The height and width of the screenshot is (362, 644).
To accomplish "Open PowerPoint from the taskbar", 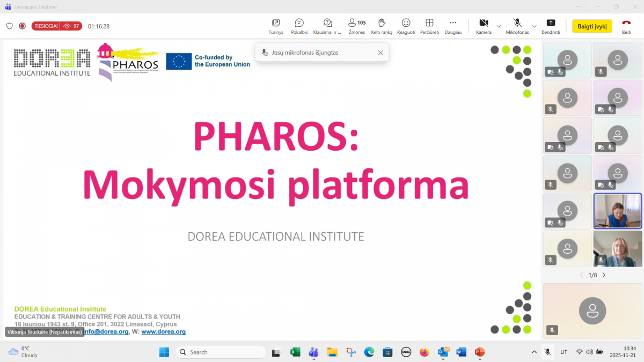I will click(x=479, y=352).
